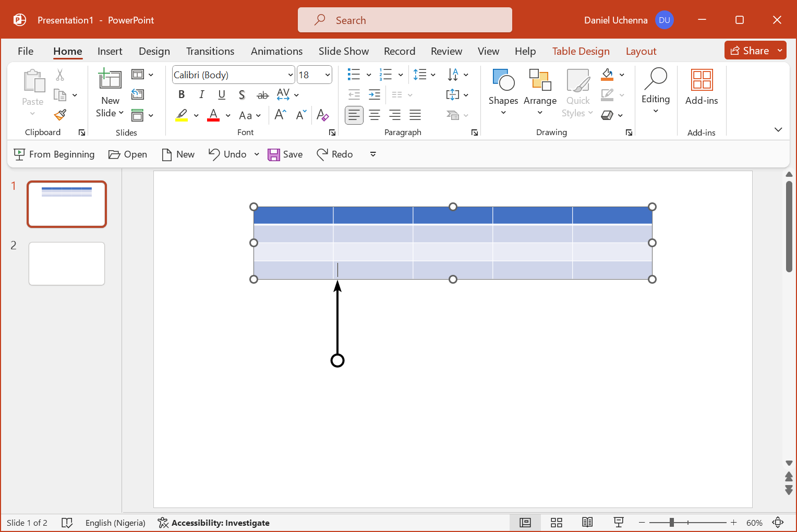Open the font size dropdown
This screenshot has height=532, width=797.
click(328, 75)
